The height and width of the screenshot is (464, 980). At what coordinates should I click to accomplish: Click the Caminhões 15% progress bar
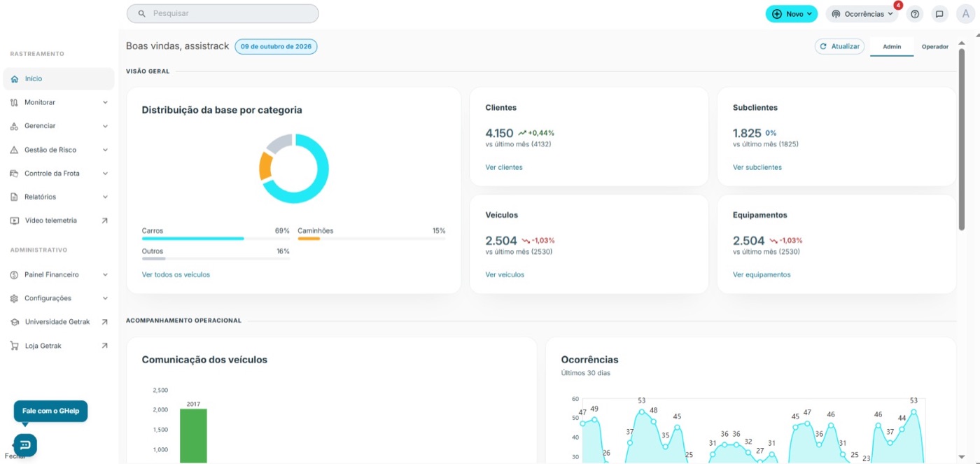point(371,239)
